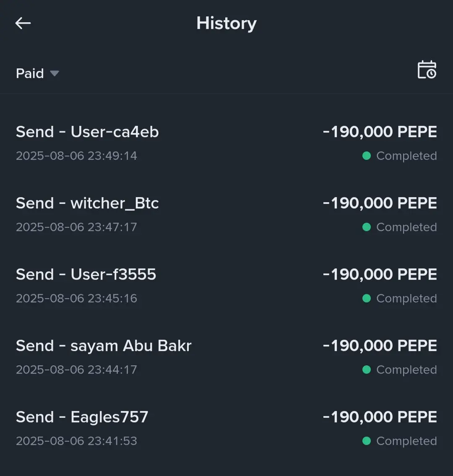453x476 pixels.
Task: Click the Paid dropdown arrow
Action: tap(55, 73)
